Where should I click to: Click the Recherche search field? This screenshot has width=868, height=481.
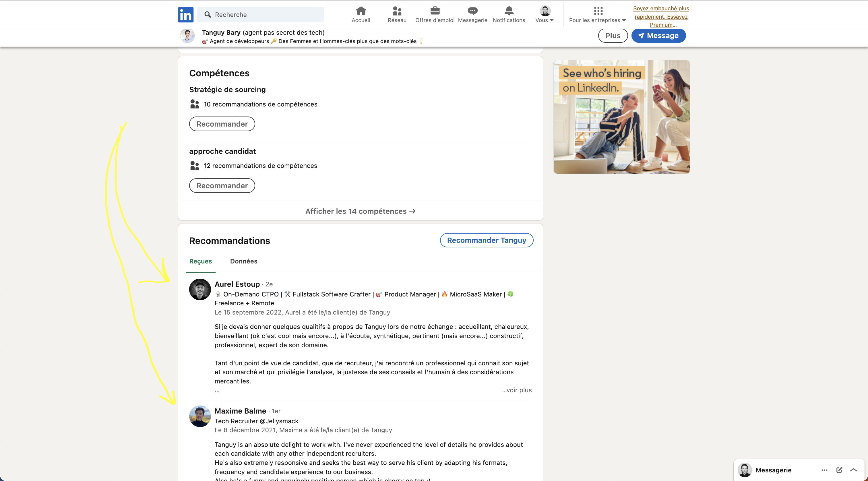pos(260,14)
